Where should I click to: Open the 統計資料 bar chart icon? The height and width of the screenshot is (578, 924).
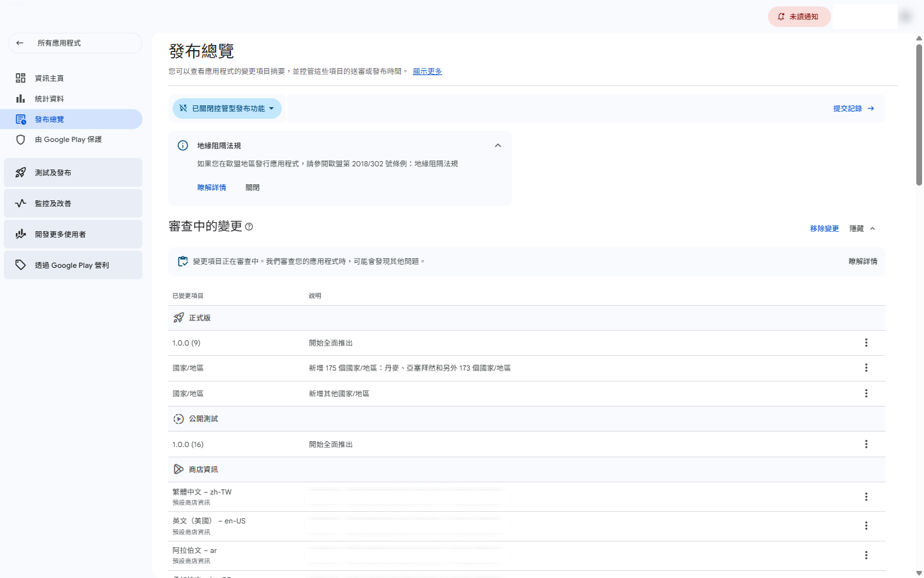coord(21,98)
